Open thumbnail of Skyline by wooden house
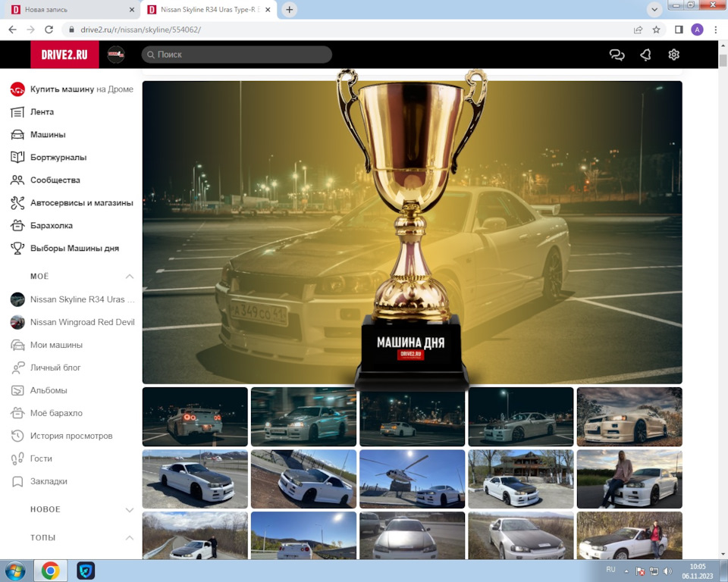Screen dimensions: 728x582 click(x=521, y=479)
